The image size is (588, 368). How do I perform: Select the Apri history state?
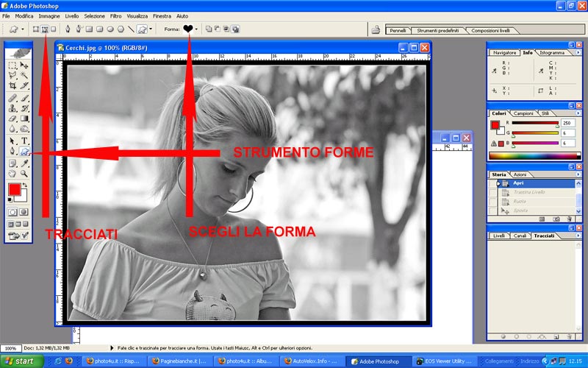point(536,183)
